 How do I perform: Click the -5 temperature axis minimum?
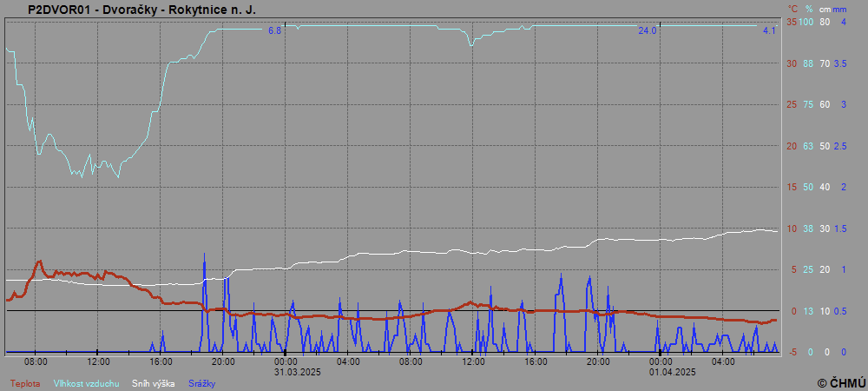[790, 352]
